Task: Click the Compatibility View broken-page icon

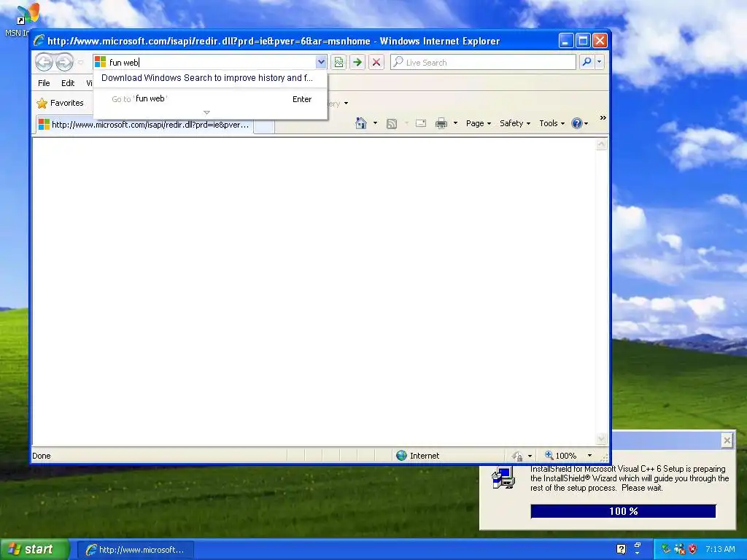Action: coord(338,63)
